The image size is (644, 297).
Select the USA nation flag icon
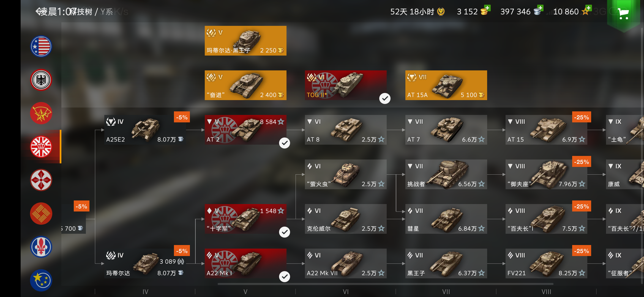(x=41, y=46)
